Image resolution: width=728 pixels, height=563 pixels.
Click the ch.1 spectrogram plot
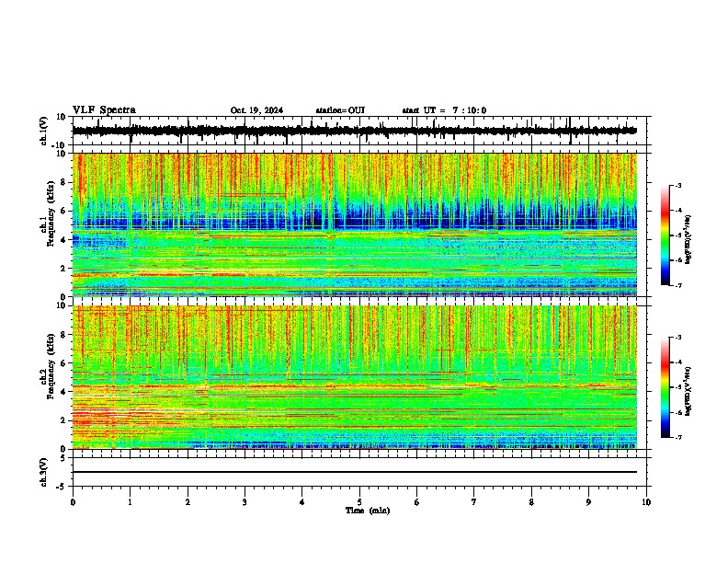355,224
